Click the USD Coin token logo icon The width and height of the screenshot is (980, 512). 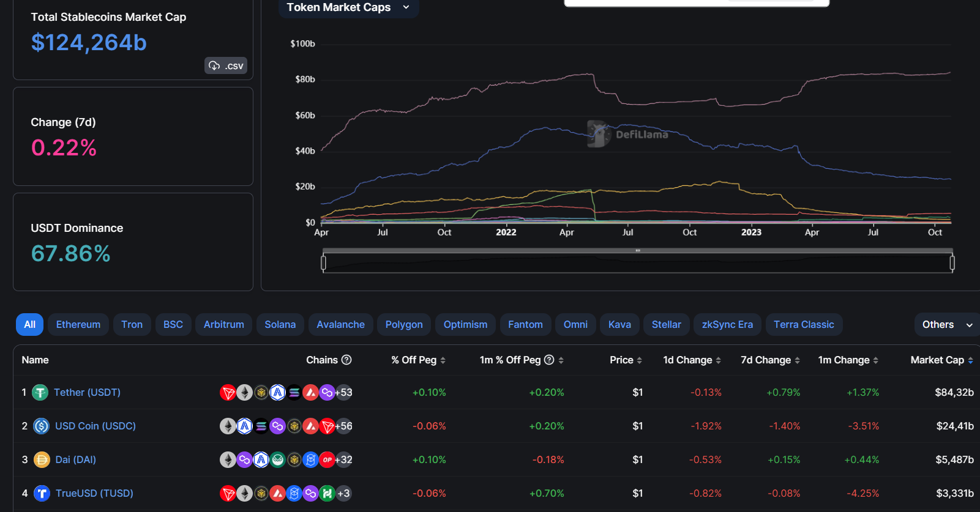pyautogui.click(x=41, y=426)
